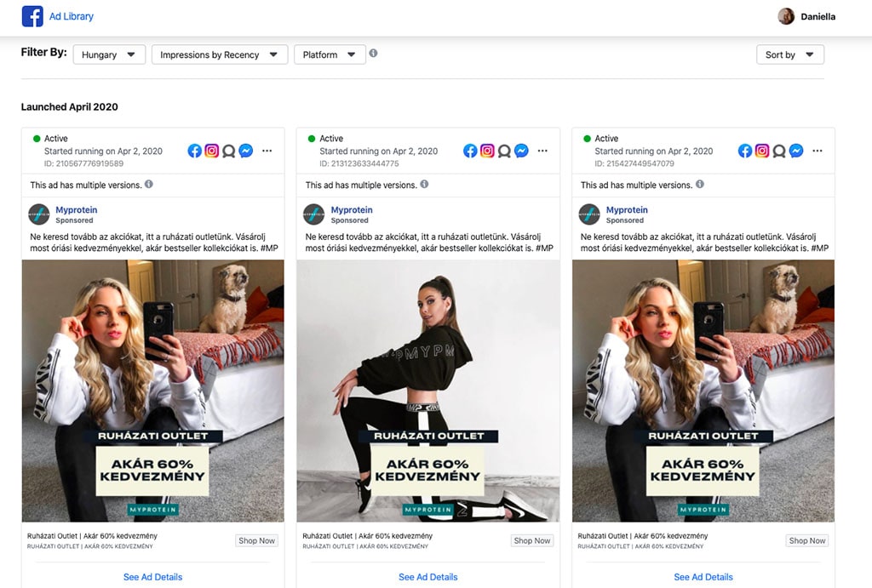Viewport: 872px width, 588px height.
Task: Open Daniella's profile avatar
Action: 786,16
